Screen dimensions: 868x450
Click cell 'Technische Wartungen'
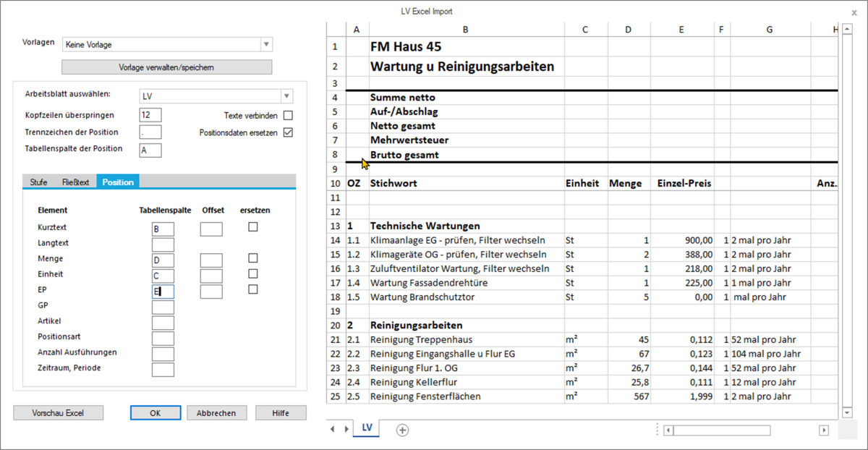[465, 226]
